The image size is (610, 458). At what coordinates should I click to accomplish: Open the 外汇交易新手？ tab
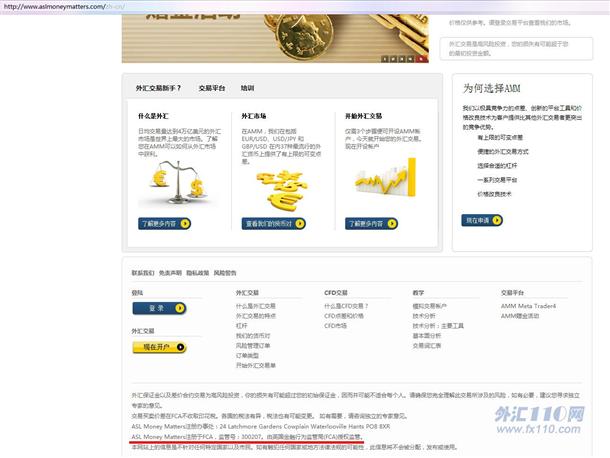tap(158, 88)
